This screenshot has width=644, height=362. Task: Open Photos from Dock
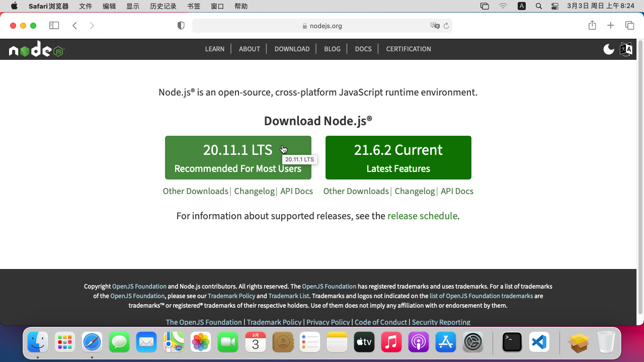(x=201, y=342)
